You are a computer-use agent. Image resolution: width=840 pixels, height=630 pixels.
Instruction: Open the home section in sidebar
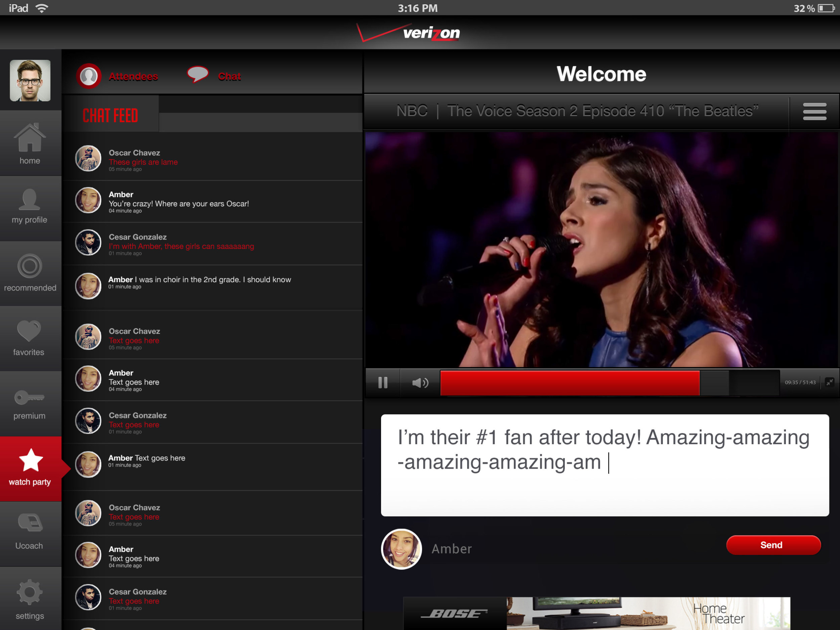pyautogui.click(x=30, y=144)
